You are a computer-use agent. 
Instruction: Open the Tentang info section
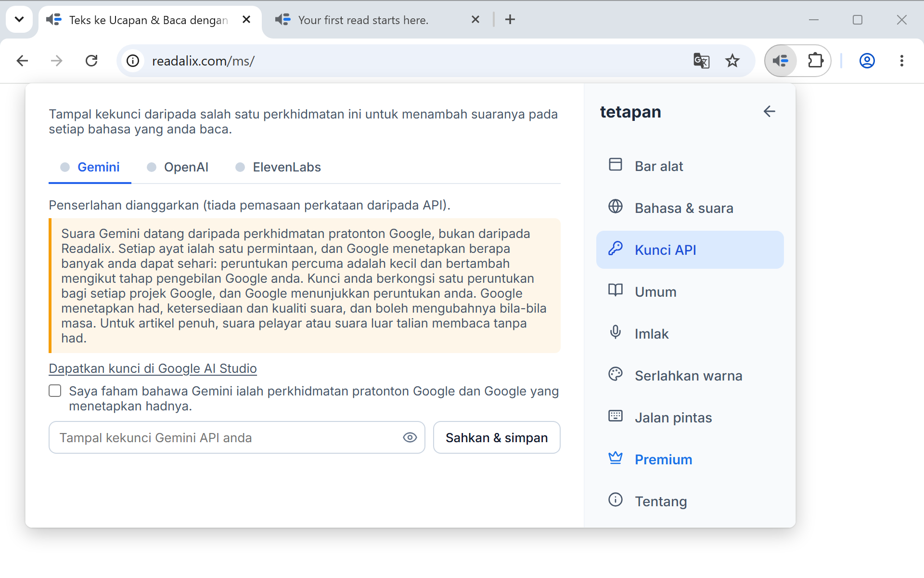pyautogui.click(x=690, y=501)
